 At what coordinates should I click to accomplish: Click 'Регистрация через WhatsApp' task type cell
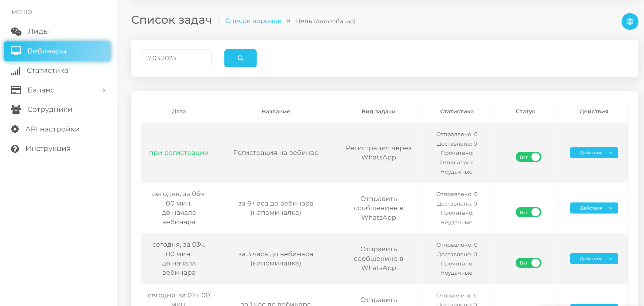point(378,153)
